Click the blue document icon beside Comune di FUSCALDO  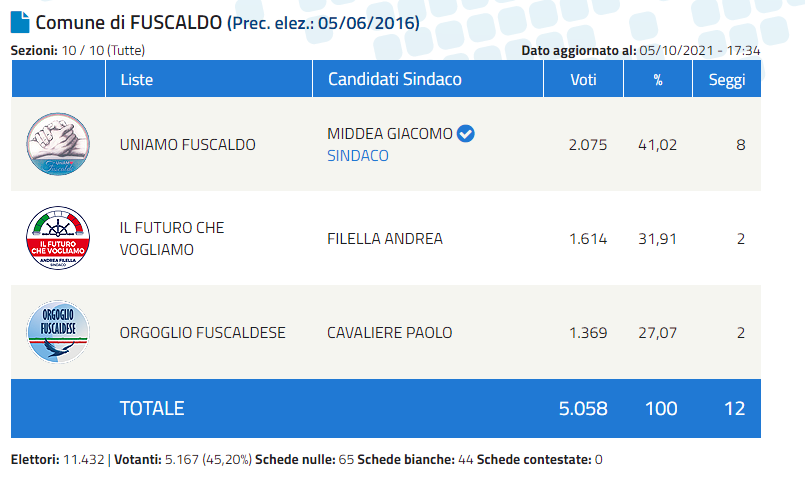[x=20, y=22]
